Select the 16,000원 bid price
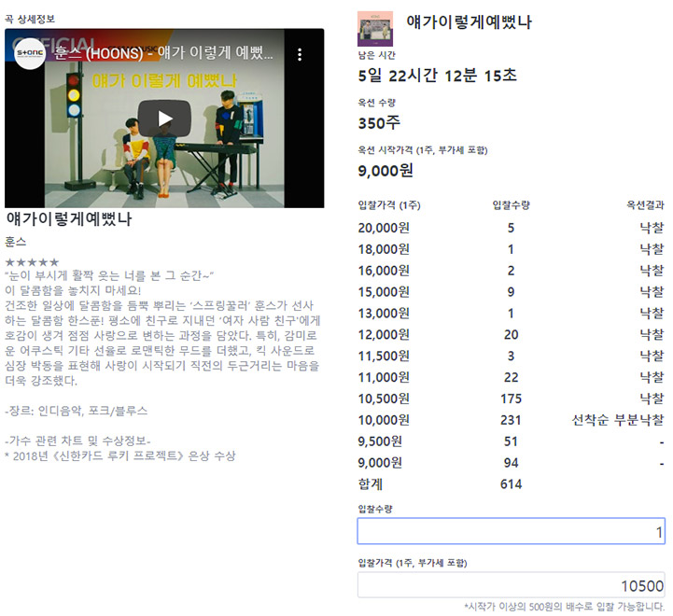This screenshot has height=616, width=673. 384,271
